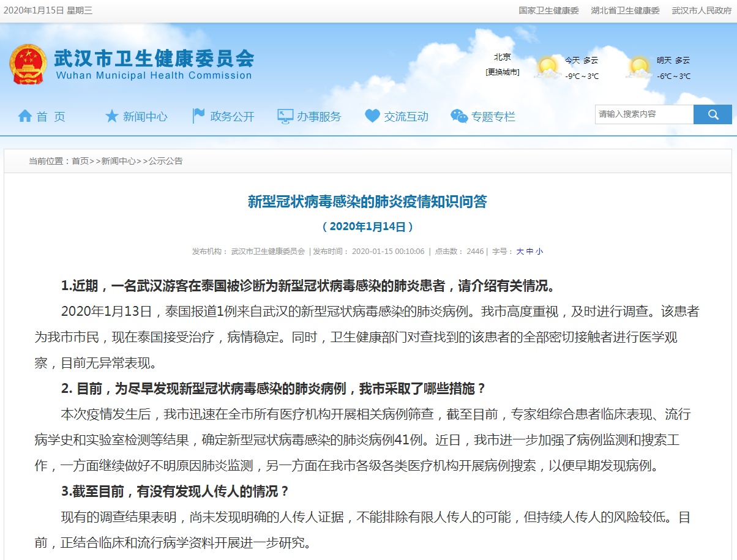Click the search magnifier icon
This screenshot has height=560, width=737.
[714, 114]
